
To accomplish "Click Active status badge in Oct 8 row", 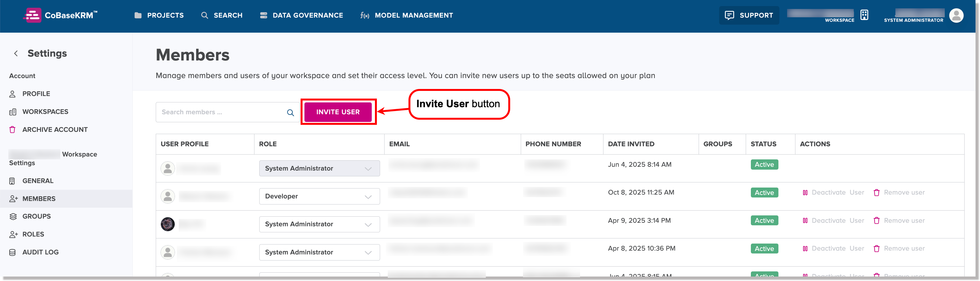I will 764,193.
